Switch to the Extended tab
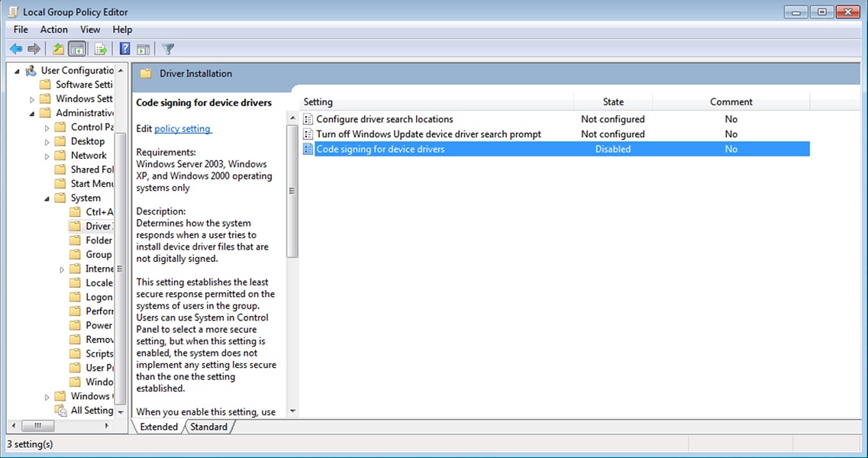The image size is (868, 458). pyautogui.click(x=159, y=427)
